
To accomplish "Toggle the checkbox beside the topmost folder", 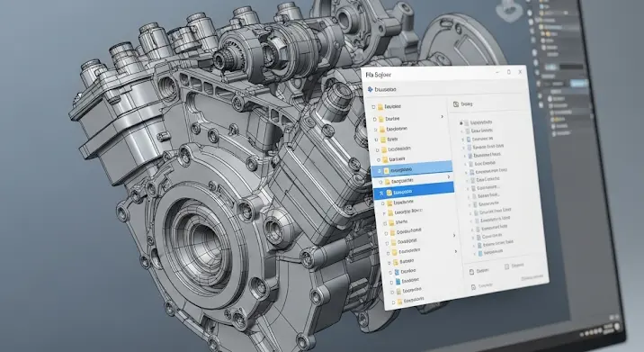I will 373,107.
